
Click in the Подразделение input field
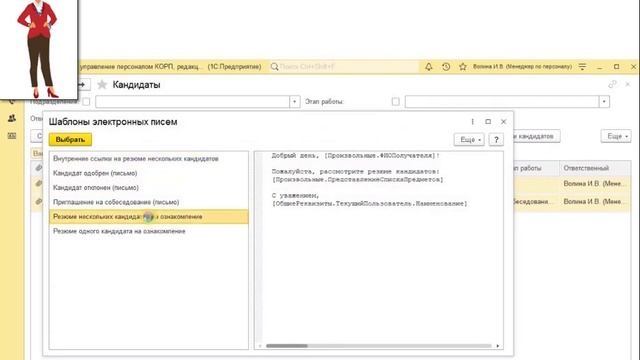(193, 102)
